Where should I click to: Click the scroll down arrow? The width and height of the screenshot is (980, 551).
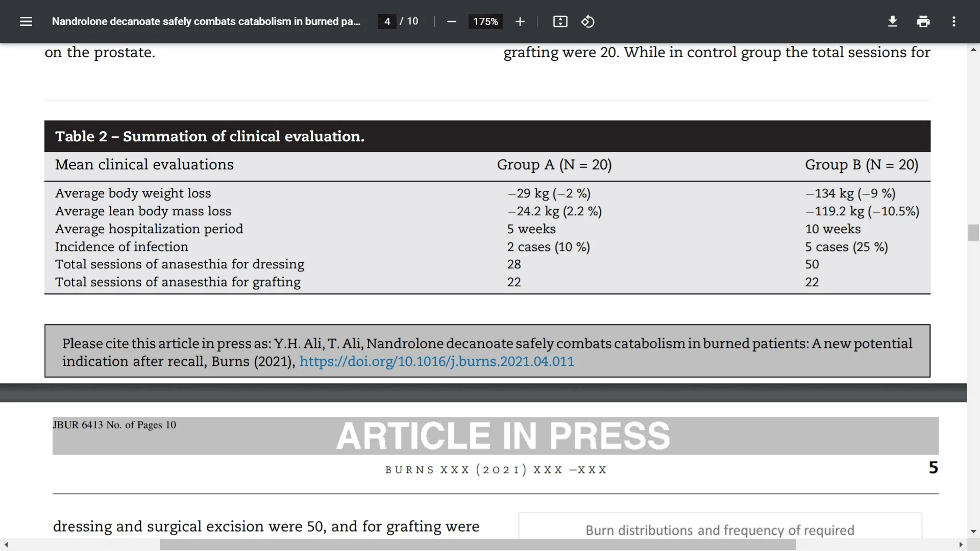point(973,532)
